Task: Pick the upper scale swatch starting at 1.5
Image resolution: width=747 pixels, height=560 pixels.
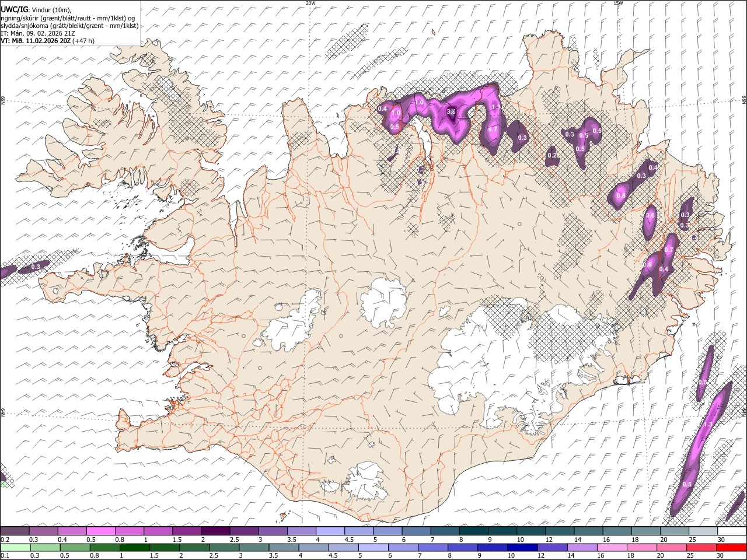Action: (186, 531)
